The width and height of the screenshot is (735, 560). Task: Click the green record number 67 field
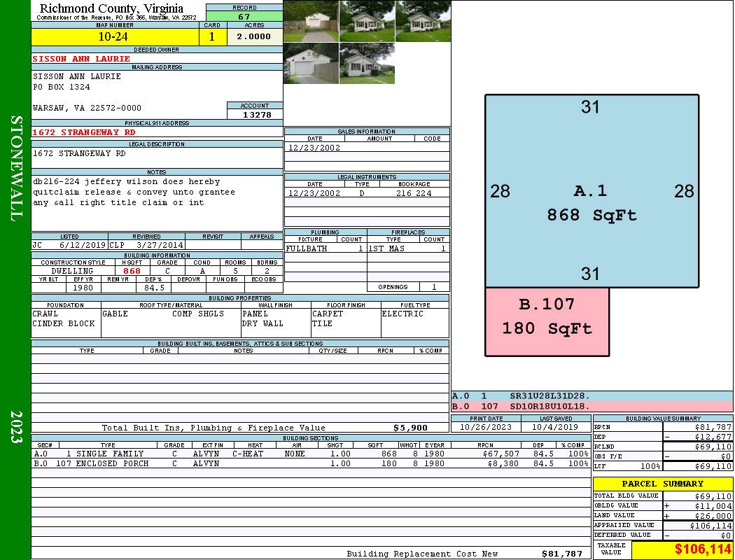[x=244, y=17]
